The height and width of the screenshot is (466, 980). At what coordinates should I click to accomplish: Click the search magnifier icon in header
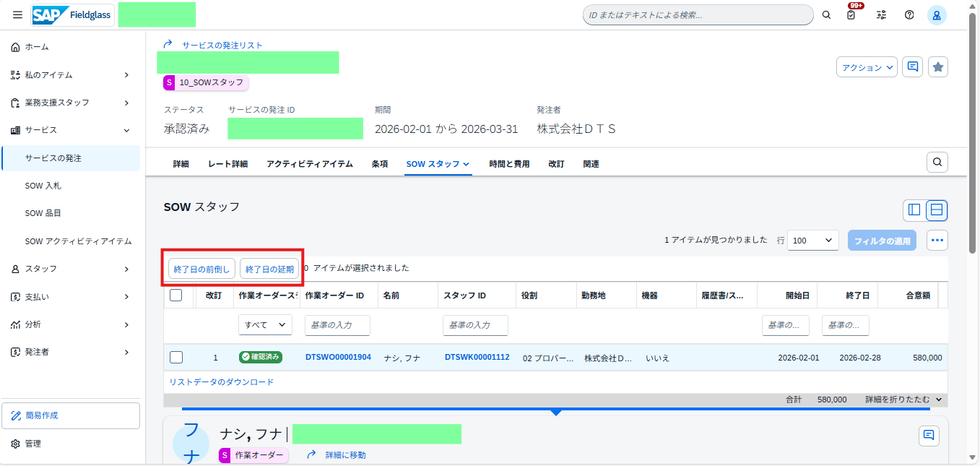pyautogui.click(x=826, y=15)
